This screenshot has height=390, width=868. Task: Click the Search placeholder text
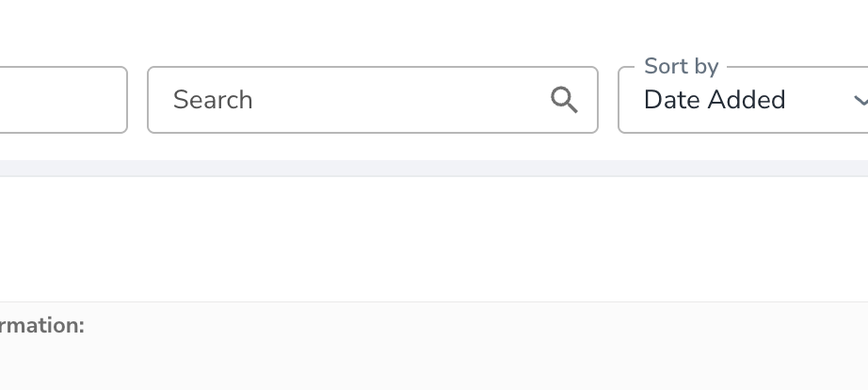point(213,100)
